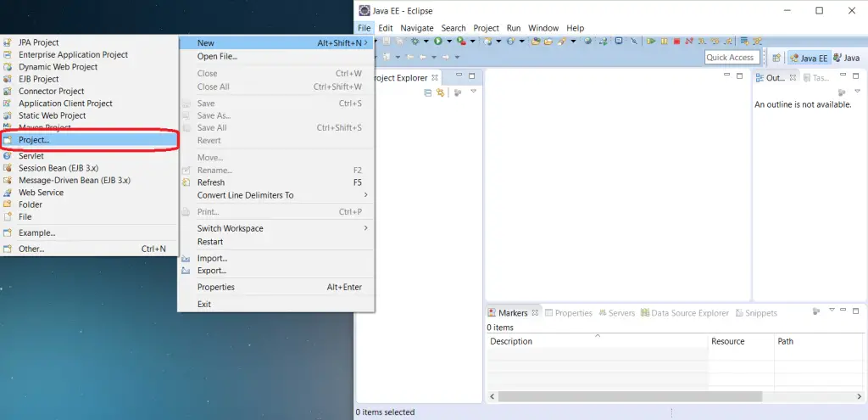Viewport: 868px width, 420px height.
Task: Open the Debug button dropdown arrow
Action: [x=426, y=41]
